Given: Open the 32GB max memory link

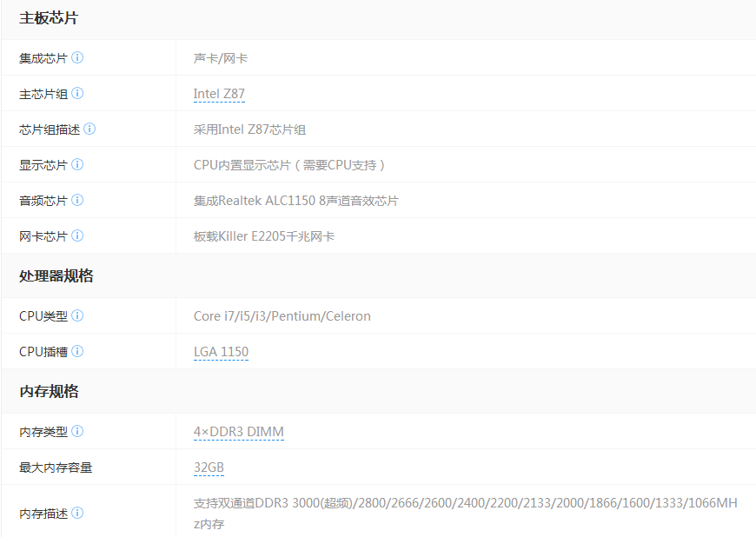Looking at the screenshot, I should pyautogui.click(x=209, y=467).
